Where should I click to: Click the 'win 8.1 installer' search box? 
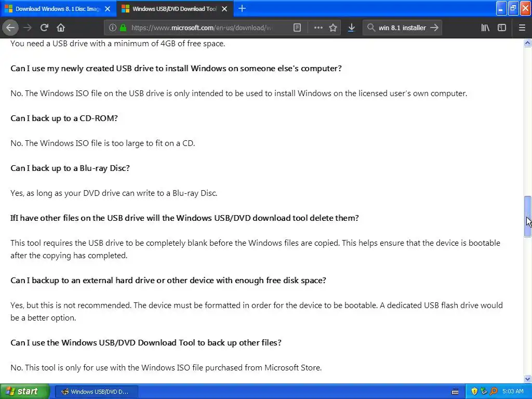click(402, 28)
